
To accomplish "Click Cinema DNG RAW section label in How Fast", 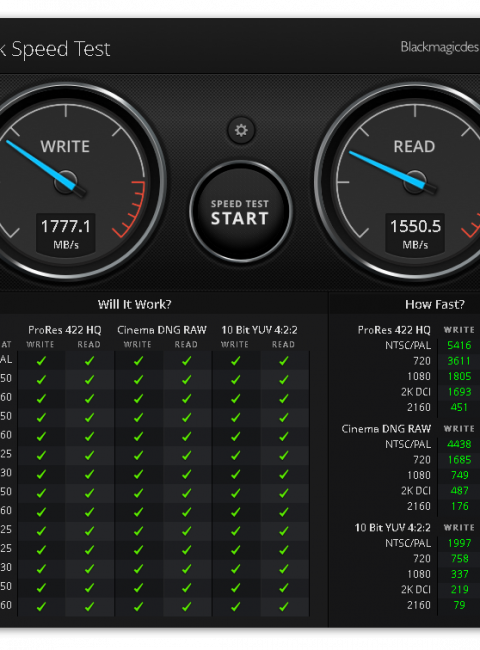I will click(x=386, y=429).
